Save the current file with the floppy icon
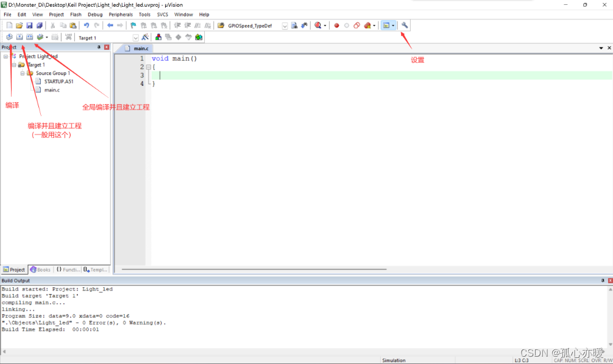 pyautogui.click(x=29, y=26)
